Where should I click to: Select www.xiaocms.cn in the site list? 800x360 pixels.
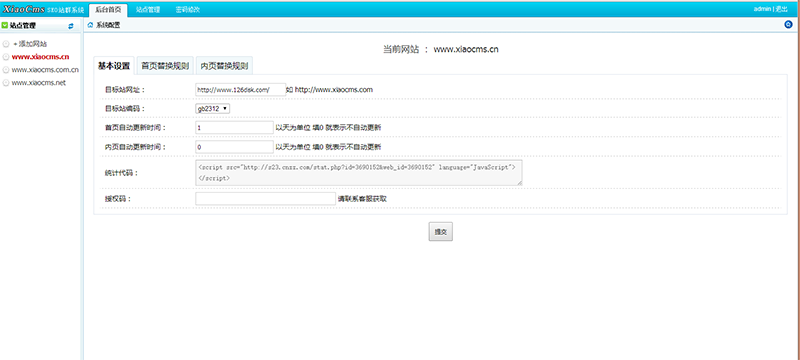point(40,57)
